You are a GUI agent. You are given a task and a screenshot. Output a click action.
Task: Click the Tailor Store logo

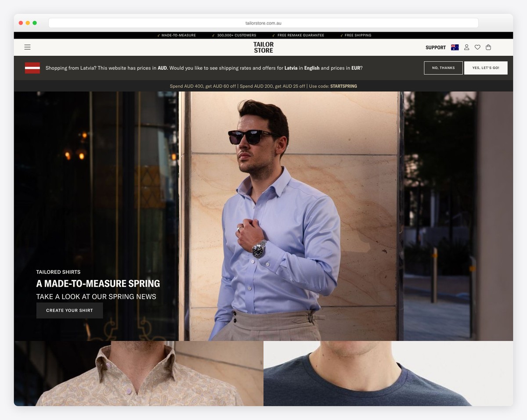(x=263, y=47)
